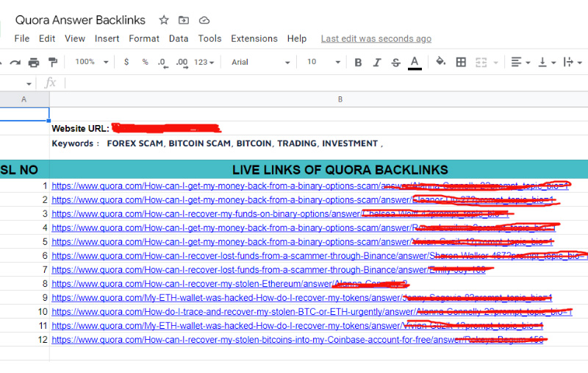Click the Keywords cell text
This screenshot has width=588, height=373.
coord(217,143)
